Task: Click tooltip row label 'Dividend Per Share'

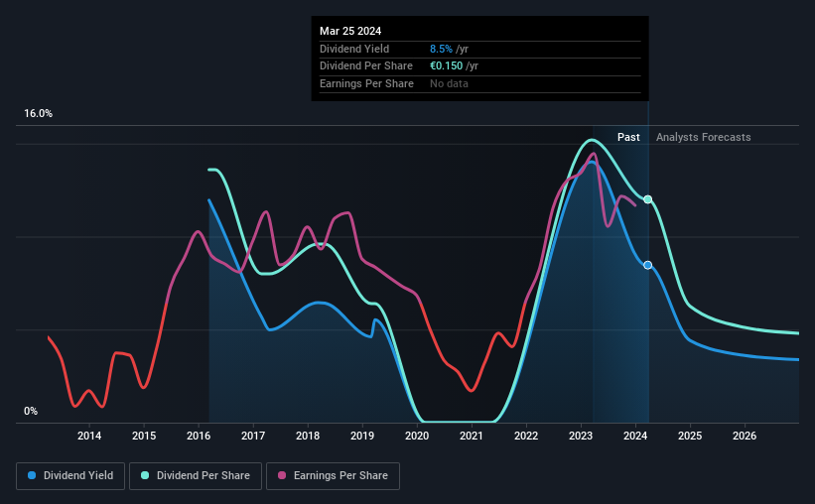Action: (366, 66)
